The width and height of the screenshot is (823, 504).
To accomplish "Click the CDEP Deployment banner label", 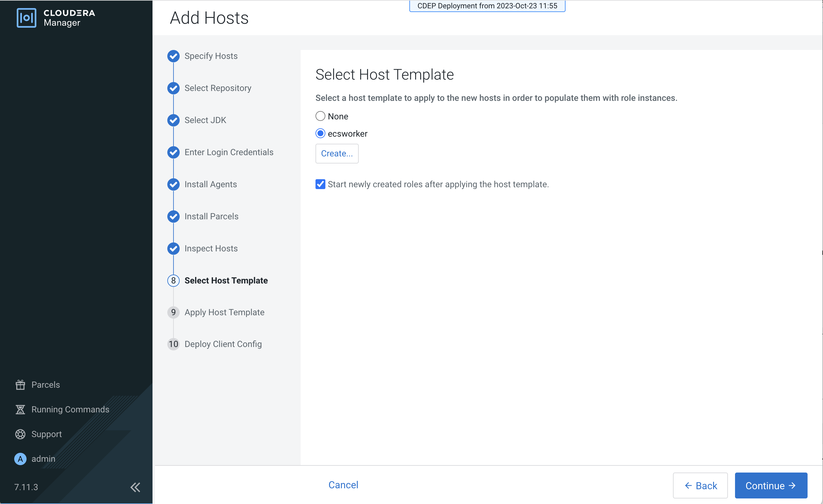I will click(x=487, y=6).
